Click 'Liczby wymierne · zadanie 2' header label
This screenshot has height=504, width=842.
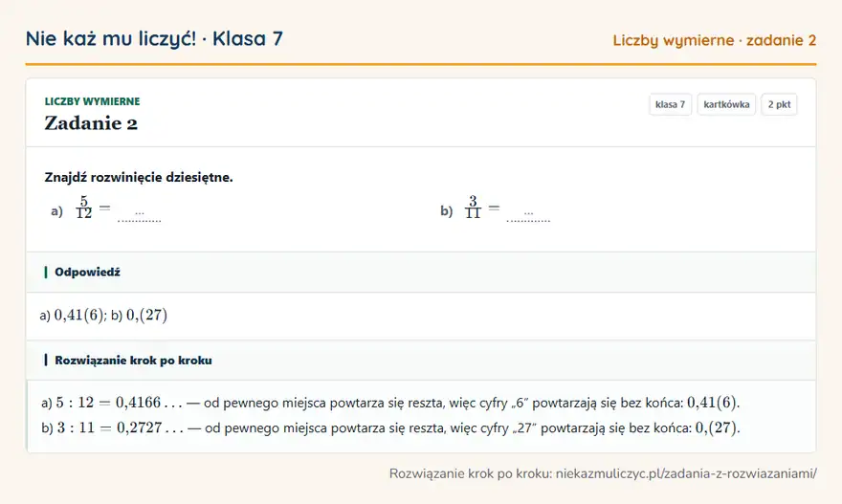coord(714,40)
